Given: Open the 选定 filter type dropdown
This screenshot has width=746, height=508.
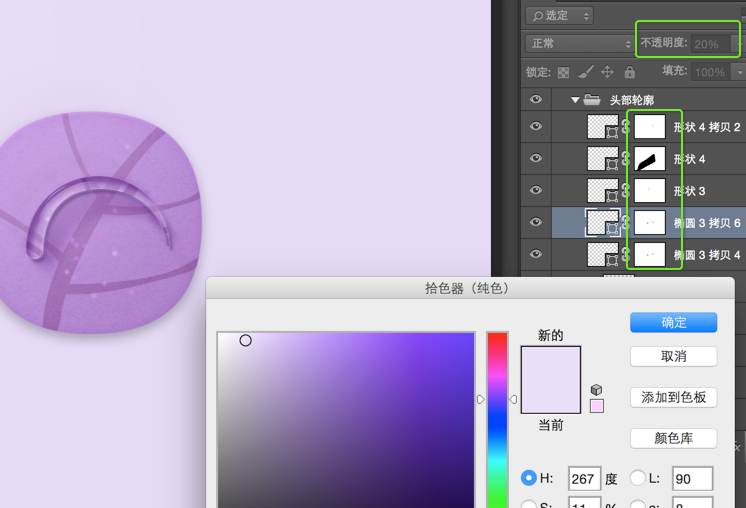Looking at the screenshot, I should click(560, 16).
